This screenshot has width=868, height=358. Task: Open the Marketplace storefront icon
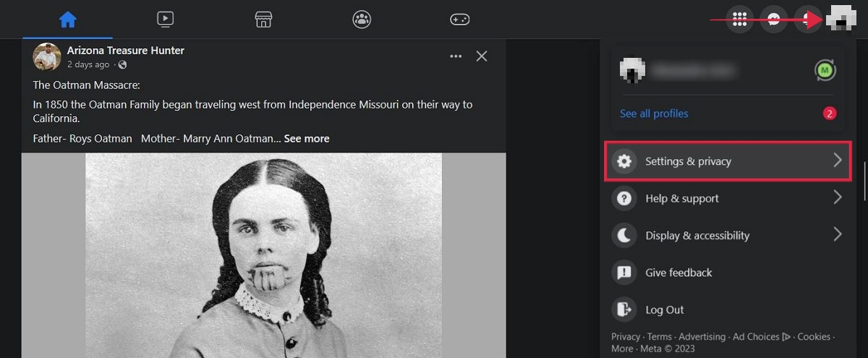263,20
